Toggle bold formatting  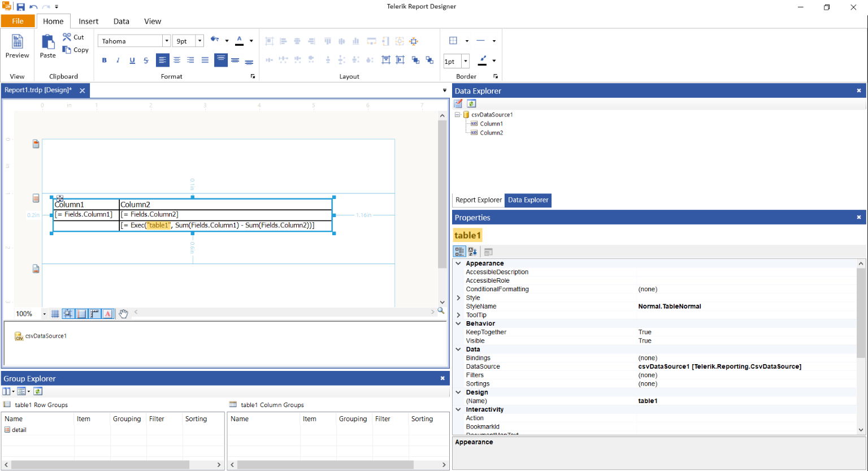point(104,61)
